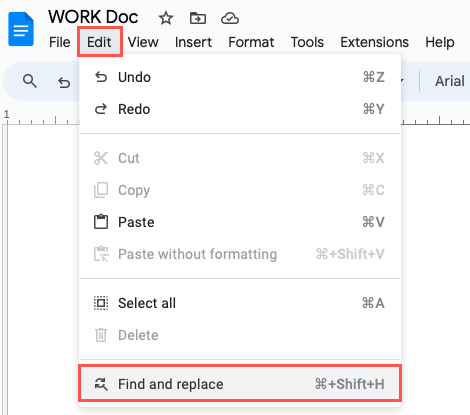Select the Copy menu entry
Screen dimensions: 470x415
240,190
